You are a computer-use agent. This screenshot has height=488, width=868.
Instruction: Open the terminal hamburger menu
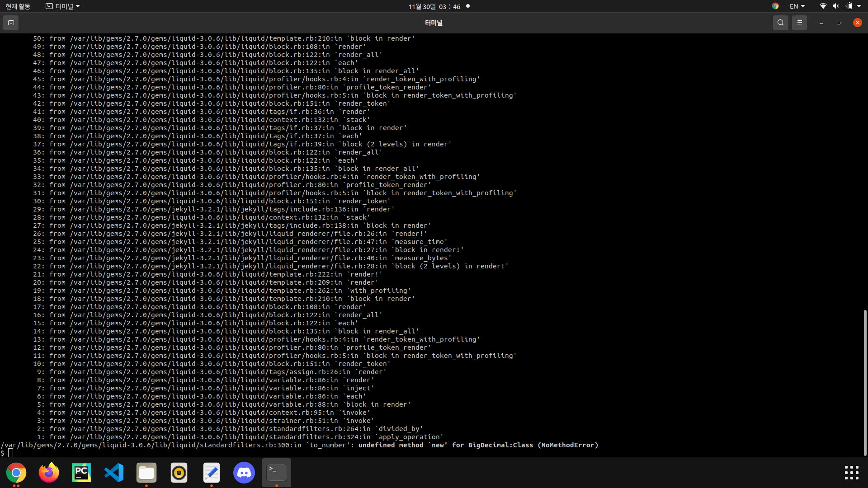pos(799,23)
